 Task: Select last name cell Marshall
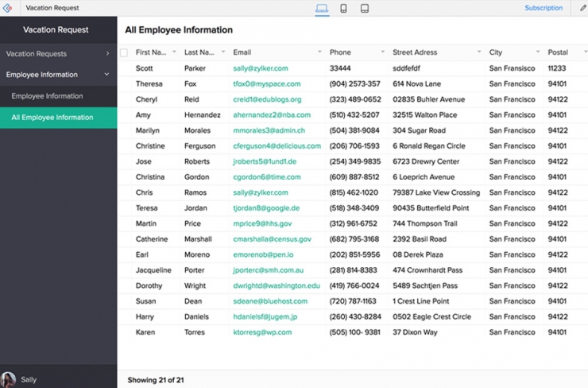tap(198, 239)
